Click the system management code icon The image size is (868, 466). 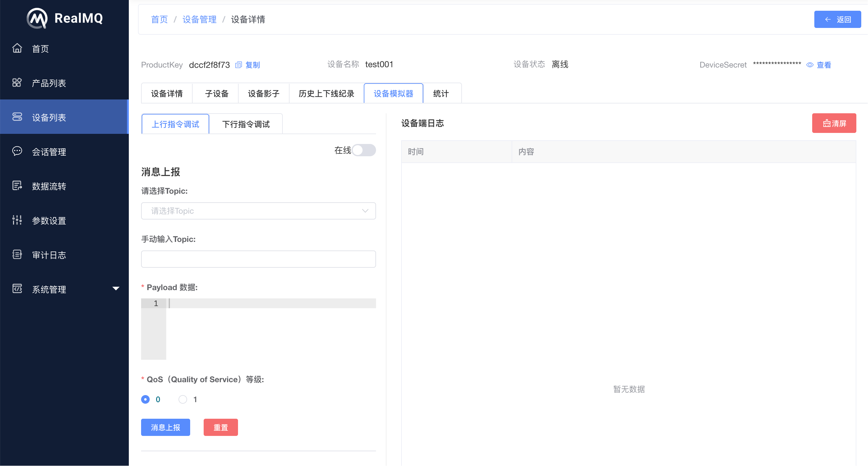17,289
